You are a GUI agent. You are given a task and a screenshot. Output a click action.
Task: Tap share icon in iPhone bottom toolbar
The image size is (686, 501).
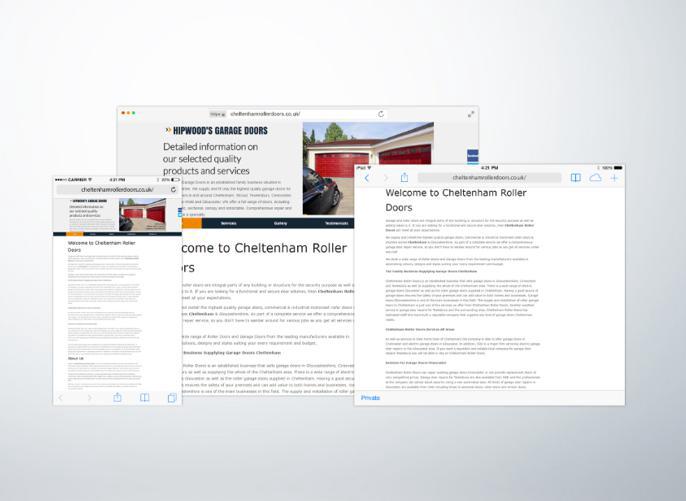pos(117,398)
